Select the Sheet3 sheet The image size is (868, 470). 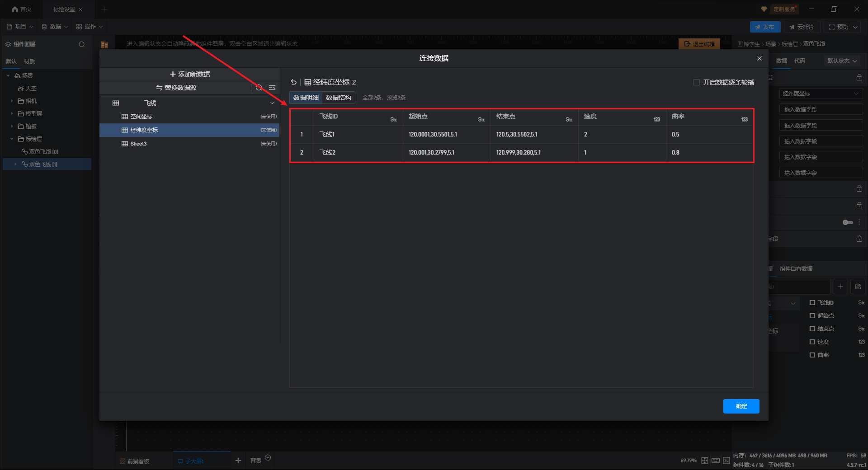(189, 144)
